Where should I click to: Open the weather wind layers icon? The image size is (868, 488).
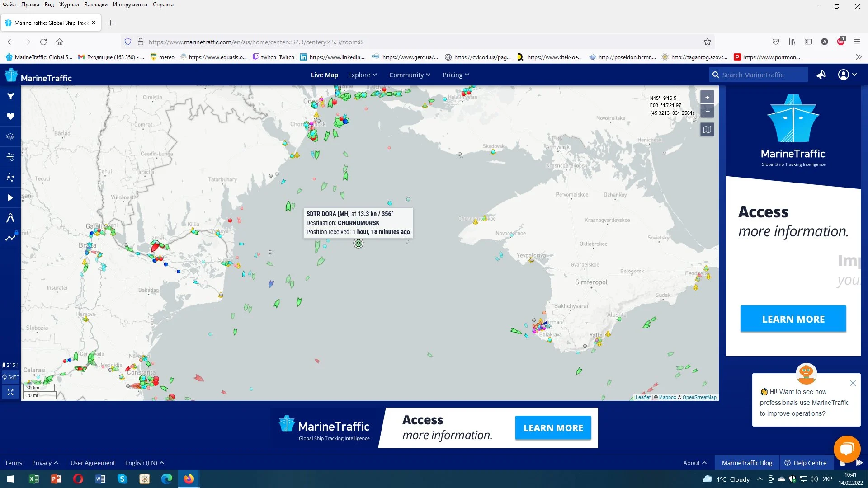[10, 157]
